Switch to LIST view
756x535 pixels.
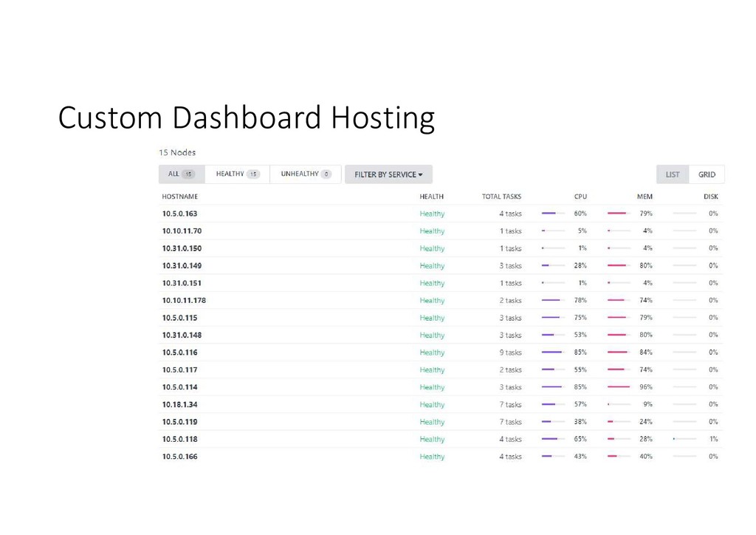pyautogui.click(x=673, y=174)
